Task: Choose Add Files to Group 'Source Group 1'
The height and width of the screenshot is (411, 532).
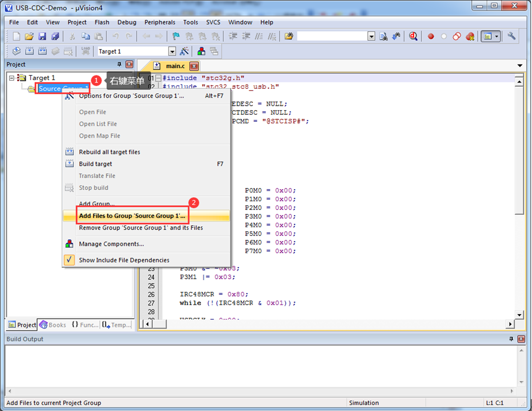Action: [x=146, y=216]
